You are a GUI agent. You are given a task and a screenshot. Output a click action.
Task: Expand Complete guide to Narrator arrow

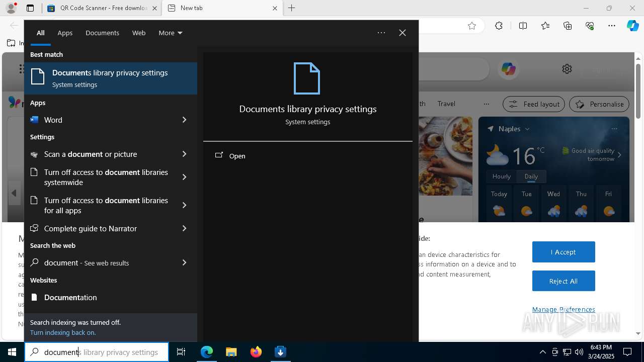(x=184, y=228)
